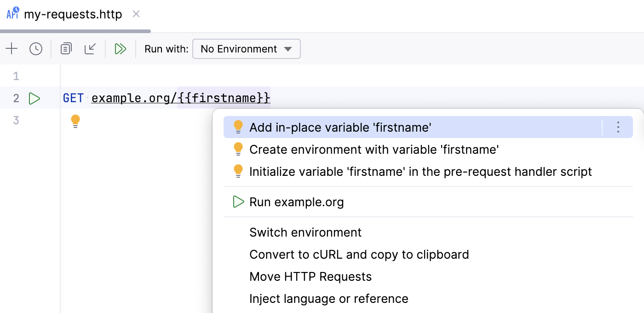Click 'Run example.org' in the popup

coord(296,202)
